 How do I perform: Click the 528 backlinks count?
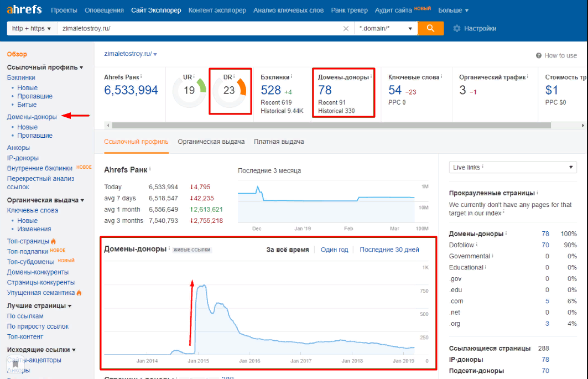[270, 90]
